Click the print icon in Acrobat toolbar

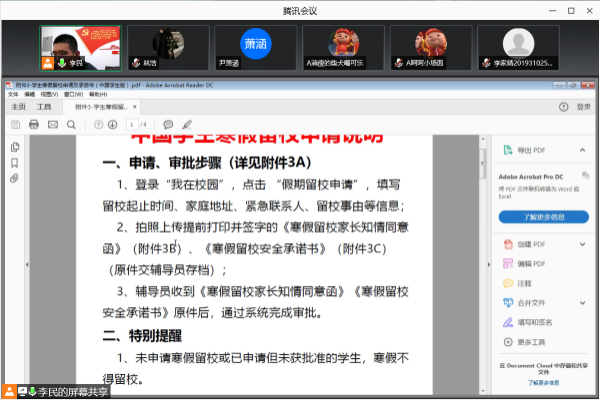click(35, 124)
